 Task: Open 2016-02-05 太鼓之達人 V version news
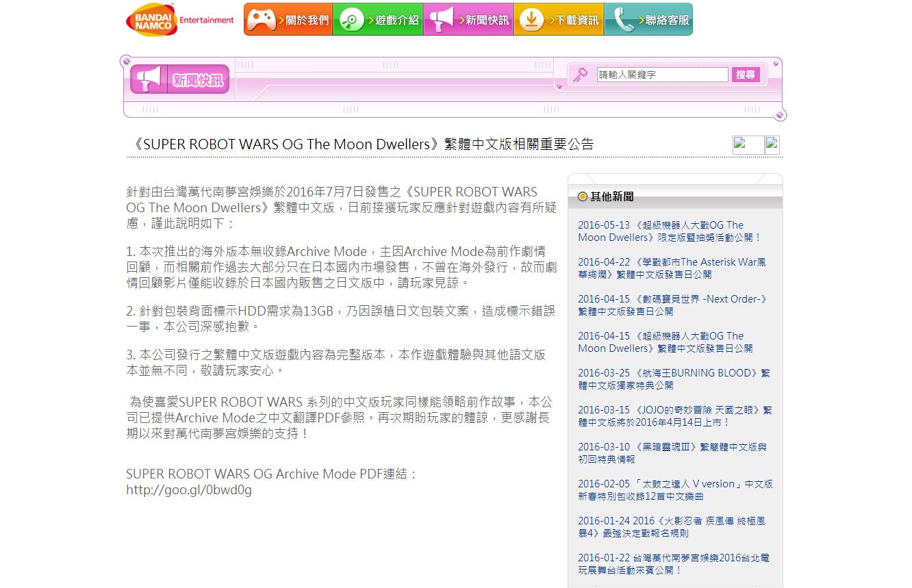[x=674, y=490]
